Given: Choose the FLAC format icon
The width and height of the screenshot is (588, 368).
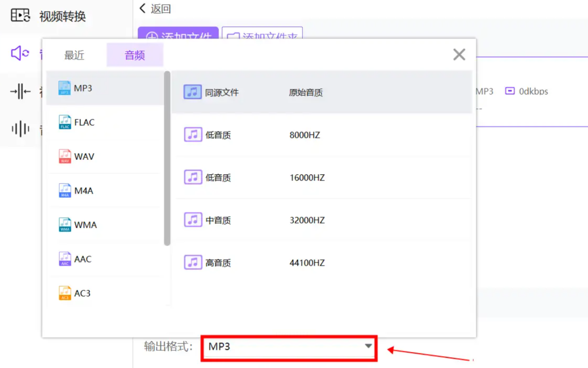Looking at the screenshot, I should pyautogui.click(x=65, y=122).
